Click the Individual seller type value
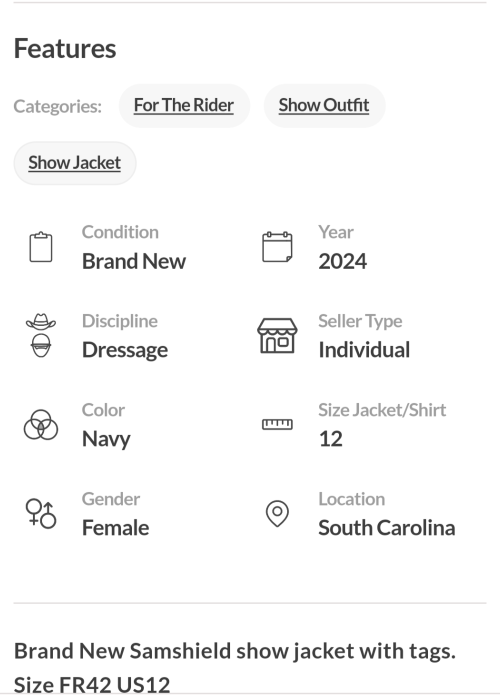This screenshot has width=500, height=700. pyautogui.click(x=364, y=350)
